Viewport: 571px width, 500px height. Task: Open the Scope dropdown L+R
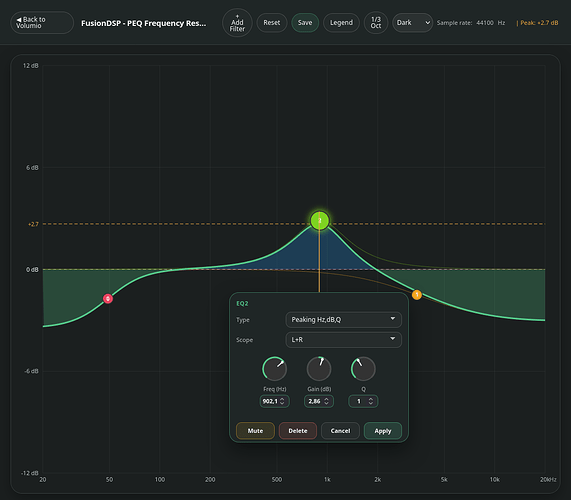coord(343,340)
